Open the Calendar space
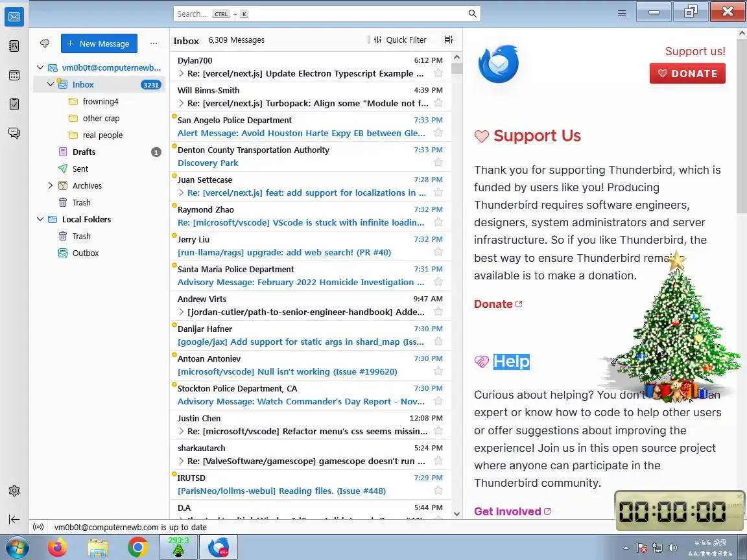This screenshot has width=747, height=560. pos(14,75)
